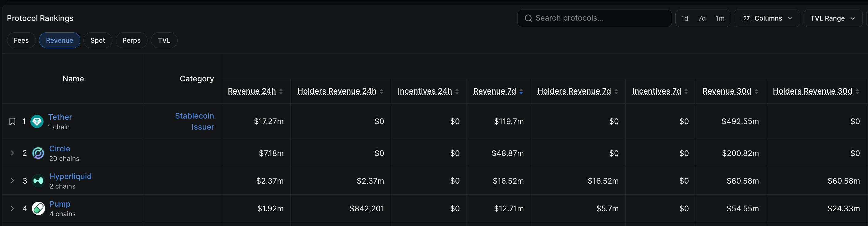Viewport: 868px width, 226px height.
Task: Focus the Search protocols field
Action: pyautogui.click(x=594, y=18)
